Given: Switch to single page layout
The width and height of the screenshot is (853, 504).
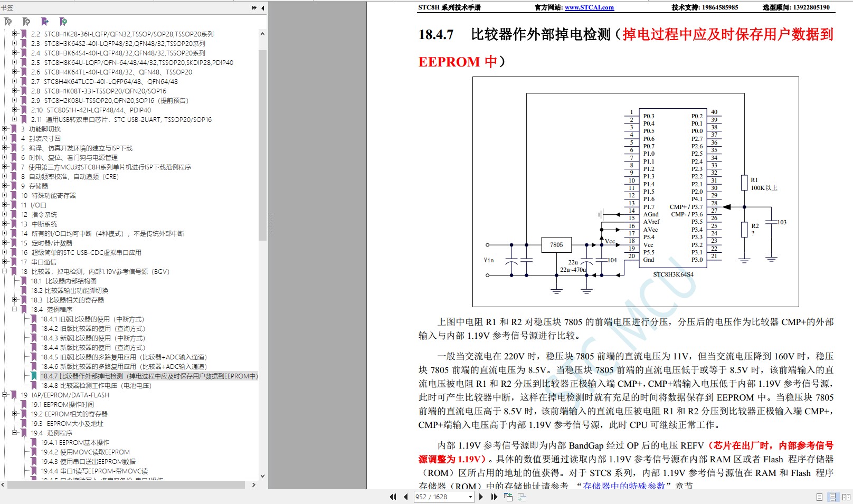Looking at the screenshot, I should pos(819,497).
